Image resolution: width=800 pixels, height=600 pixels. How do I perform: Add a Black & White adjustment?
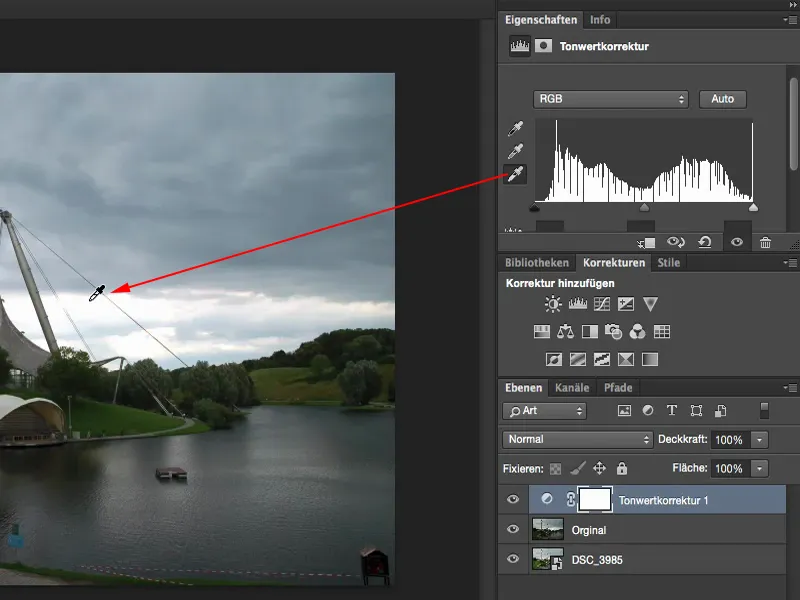(x=590, y=332)
